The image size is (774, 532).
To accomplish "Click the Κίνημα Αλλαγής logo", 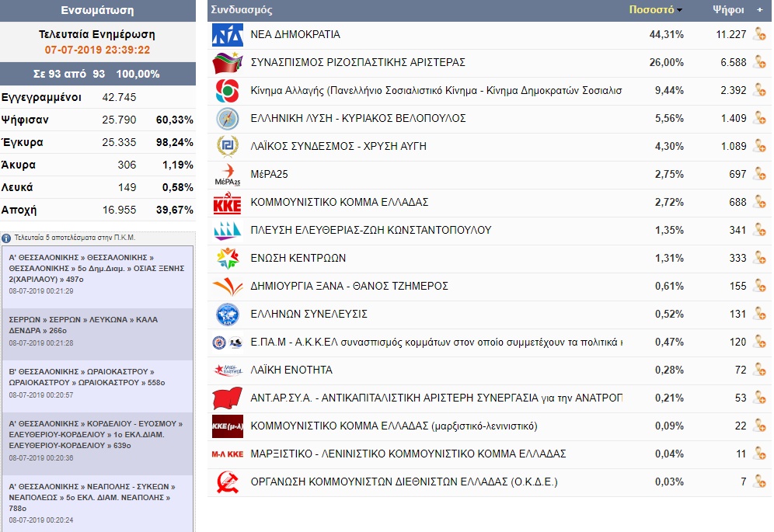I will tap(228, 91).
